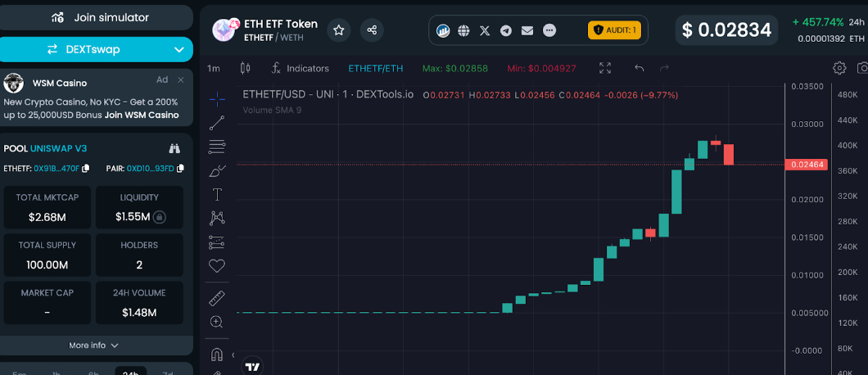The height and width of the screenshot is (375, 868).
Task: Open the binoculars icon beside Uniswap V3 pool
Action: tap(174, 148)
